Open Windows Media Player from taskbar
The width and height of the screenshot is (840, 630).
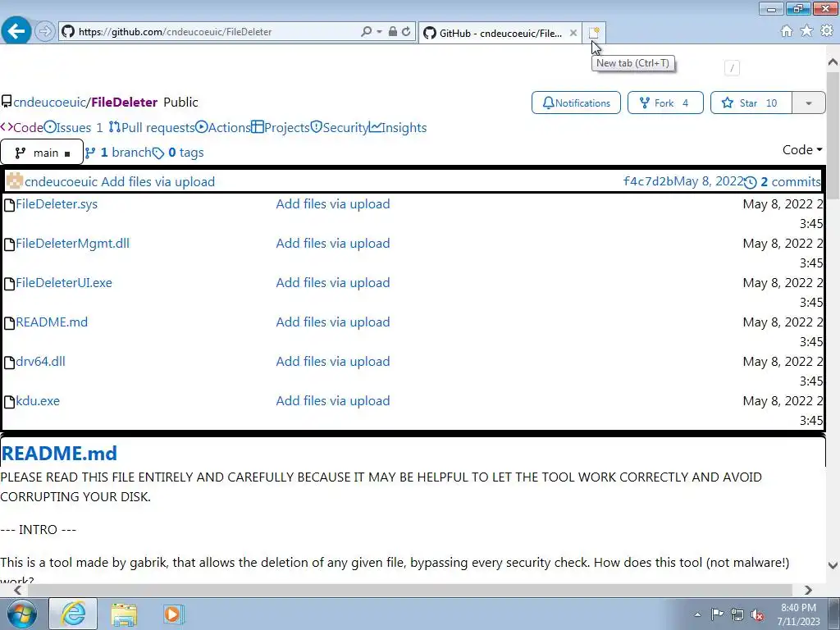coord(173,614)
